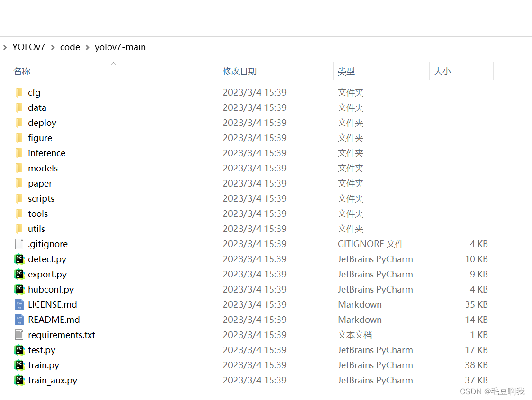Click the LICENSE.md Markdown file icon
This screenshot has width=532, height=400.
[x=19, y=304]
